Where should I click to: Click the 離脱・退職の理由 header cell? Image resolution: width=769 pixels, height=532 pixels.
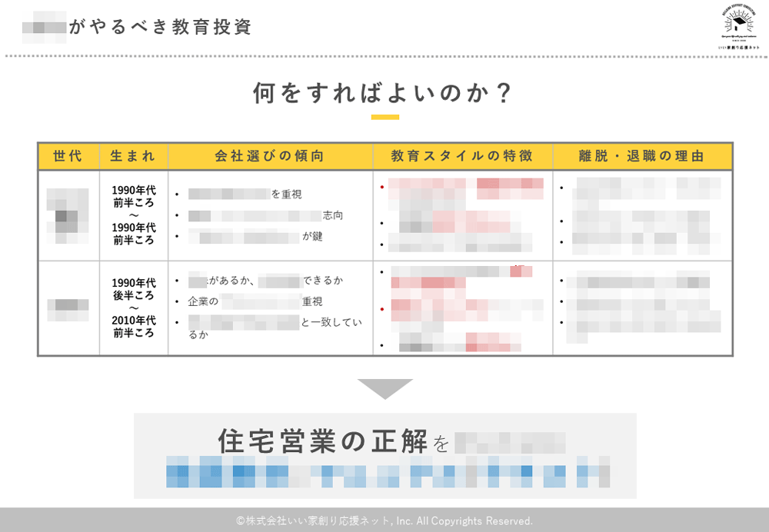pyautogui.click(x=642, y=156)
